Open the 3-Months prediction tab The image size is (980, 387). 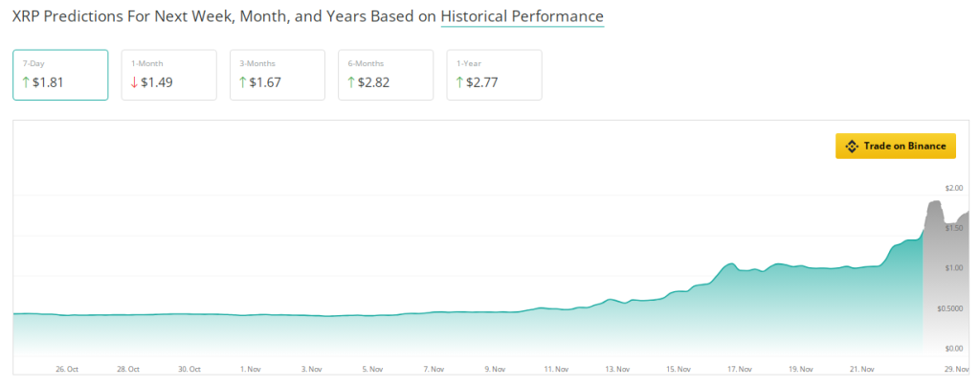(x=278, y=74)
